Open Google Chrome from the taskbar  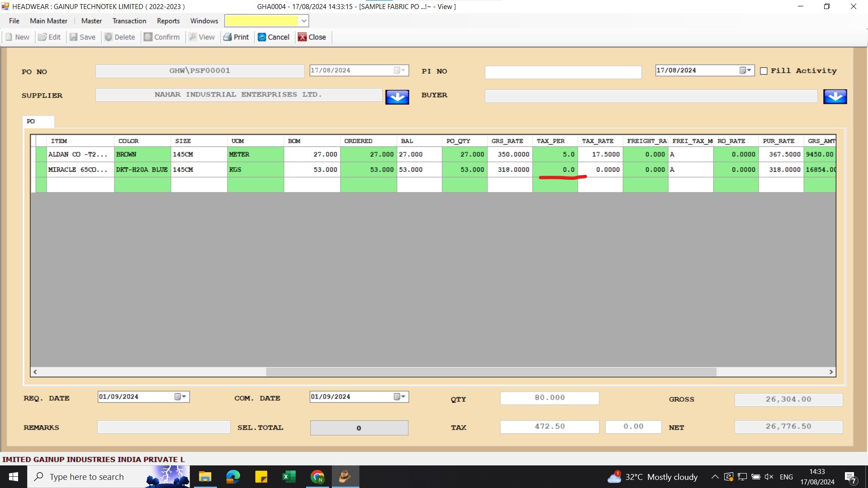point(317,477)
